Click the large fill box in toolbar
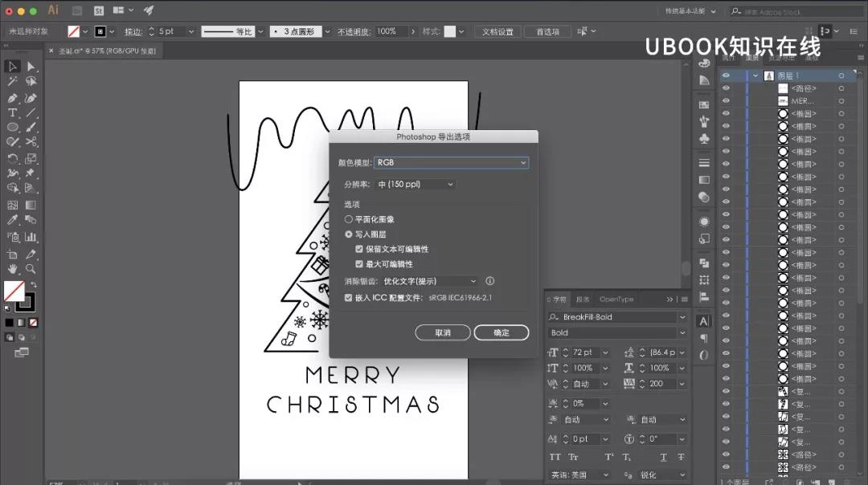 [x=14, y=291]
